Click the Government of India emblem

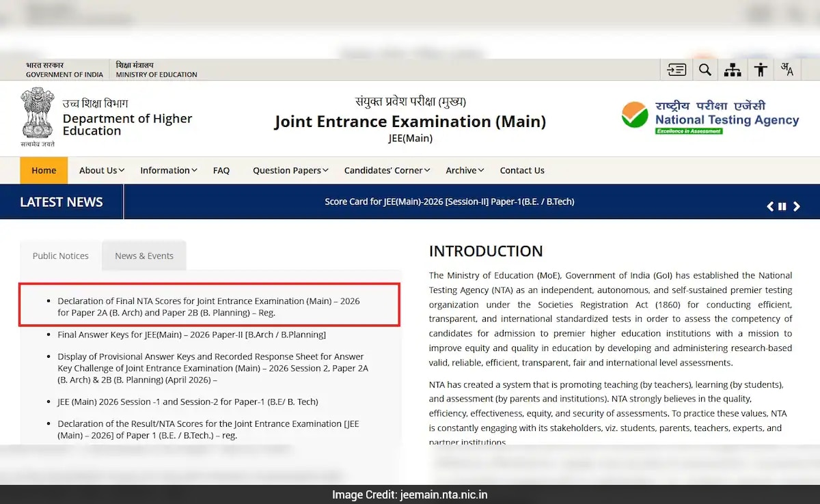pos(38,117)
